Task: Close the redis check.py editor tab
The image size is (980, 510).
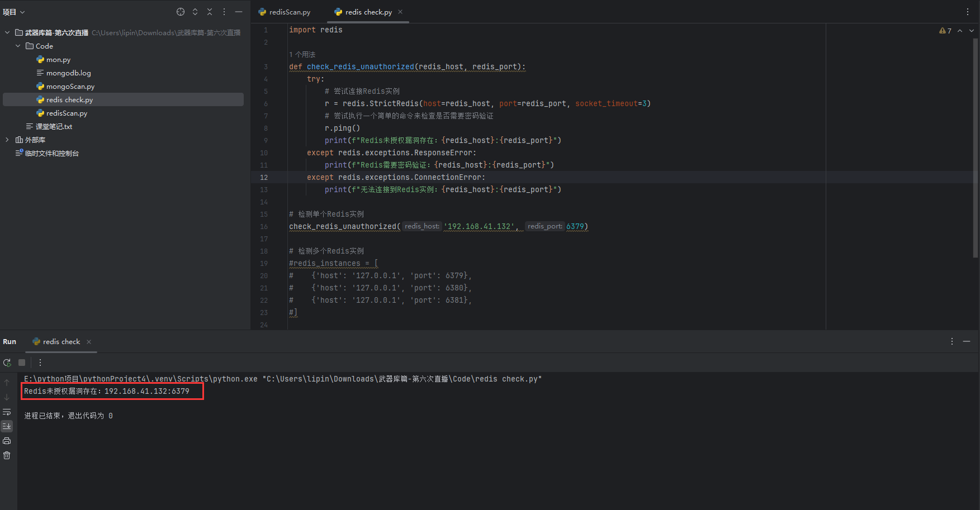Action: tap(400, 12)
